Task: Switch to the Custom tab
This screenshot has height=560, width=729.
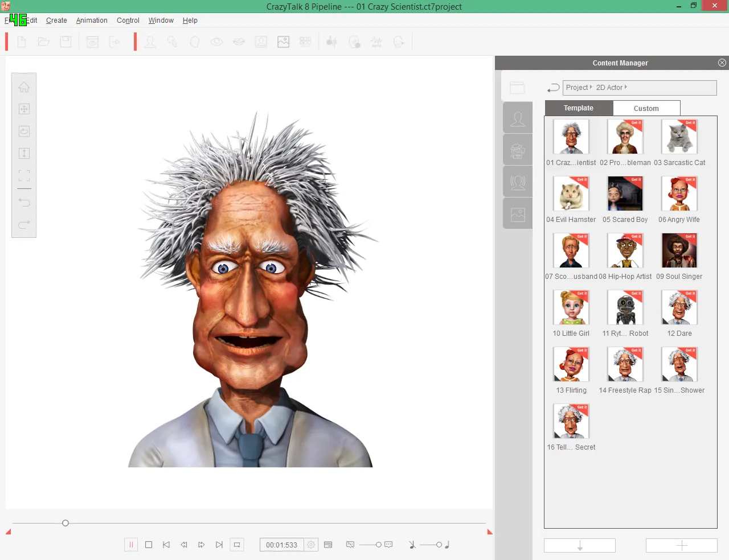Action: (646, 108)
